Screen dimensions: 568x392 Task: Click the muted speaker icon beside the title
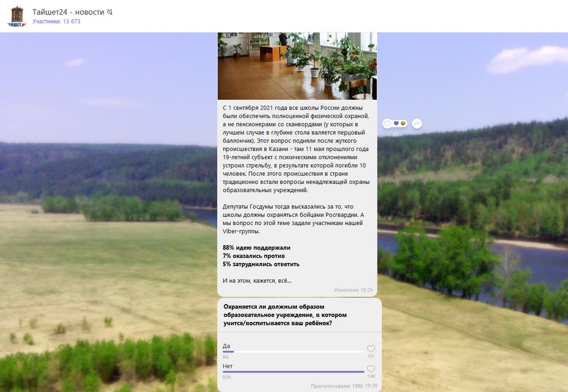pyautogui.click(x=110, y=12)
